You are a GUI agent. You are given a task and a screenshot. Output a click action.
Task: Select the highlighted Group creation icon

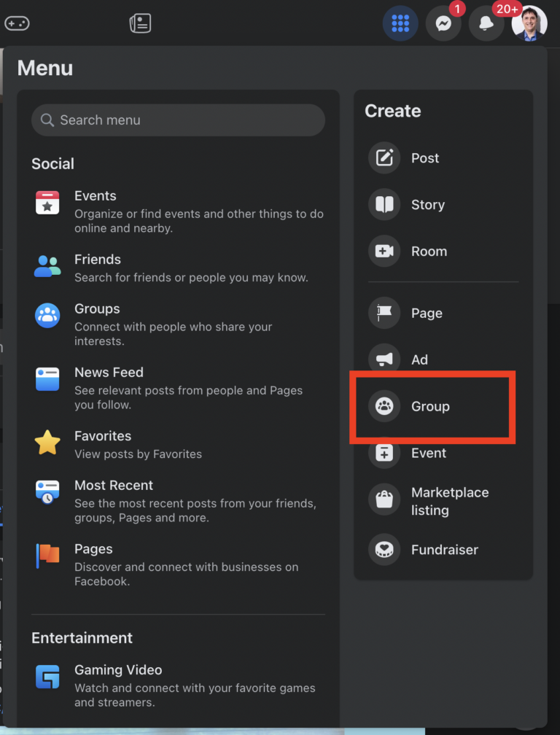pyautogui.click(x=384, y=406)
